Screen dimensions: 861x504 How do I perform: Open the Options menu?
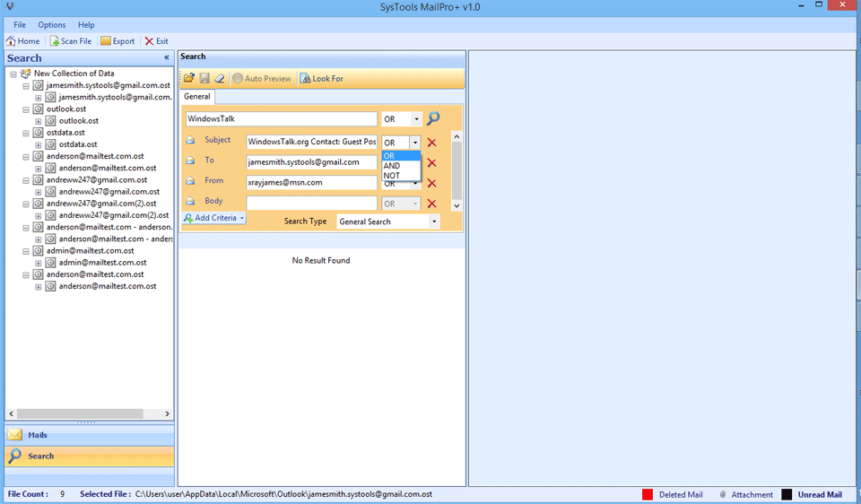point(52,25)
